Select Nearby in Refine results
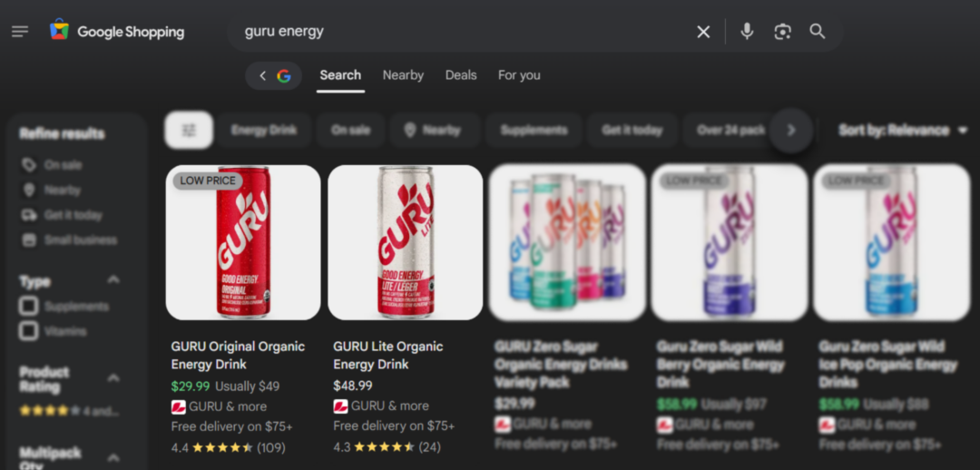Image resolution: width=980 pixels, height=470 pixels. (x=52, y=190)
